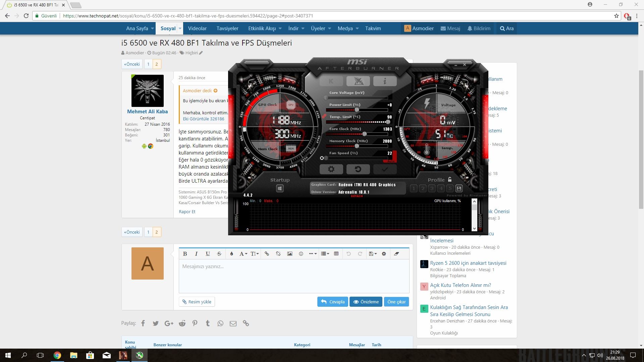Expand the Sosyal menu dropdown arrow

(180, 28)
